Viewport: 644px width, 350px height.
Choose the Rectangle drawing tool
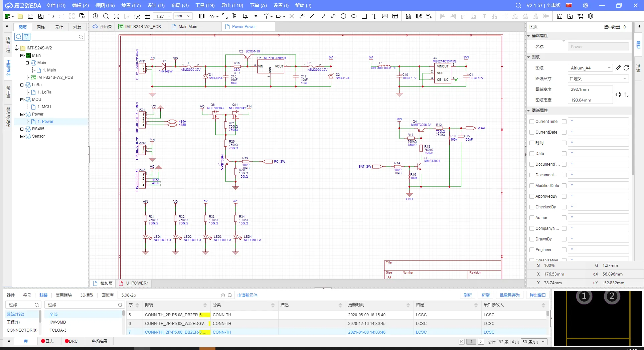click(x=364, y=16)
